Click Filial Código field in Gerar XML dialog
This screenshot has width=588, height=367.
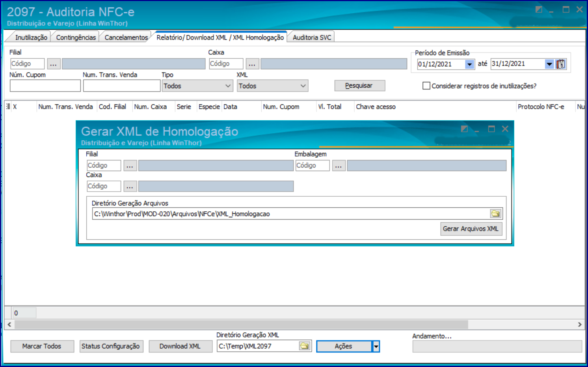coord(104,166)
